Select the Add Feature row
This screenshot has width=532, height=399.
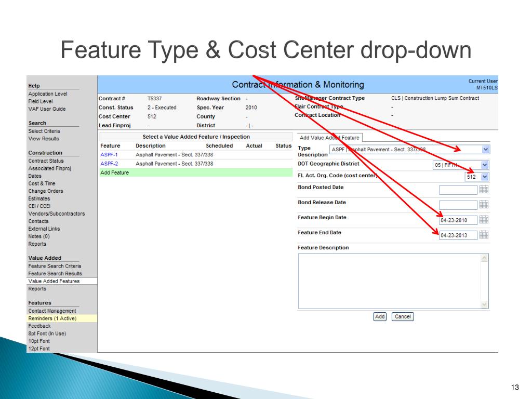coord(196,172)
